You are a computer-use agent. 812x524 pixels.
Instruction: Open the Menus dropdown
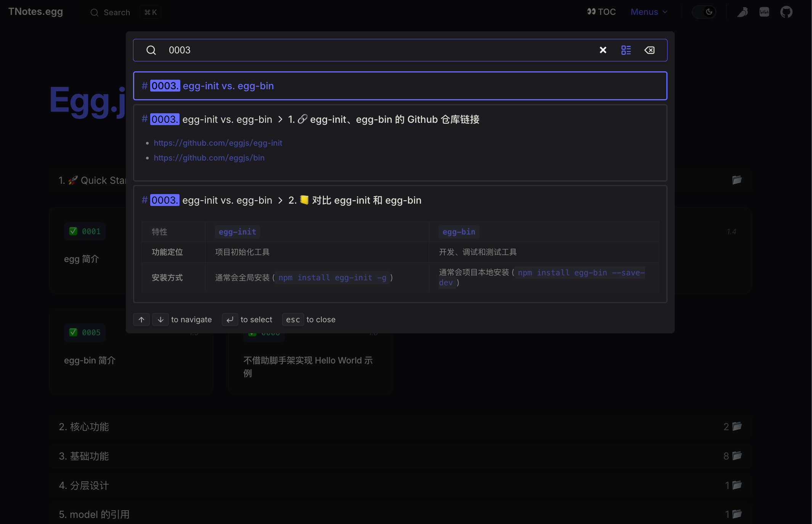(x=649, y=12)
